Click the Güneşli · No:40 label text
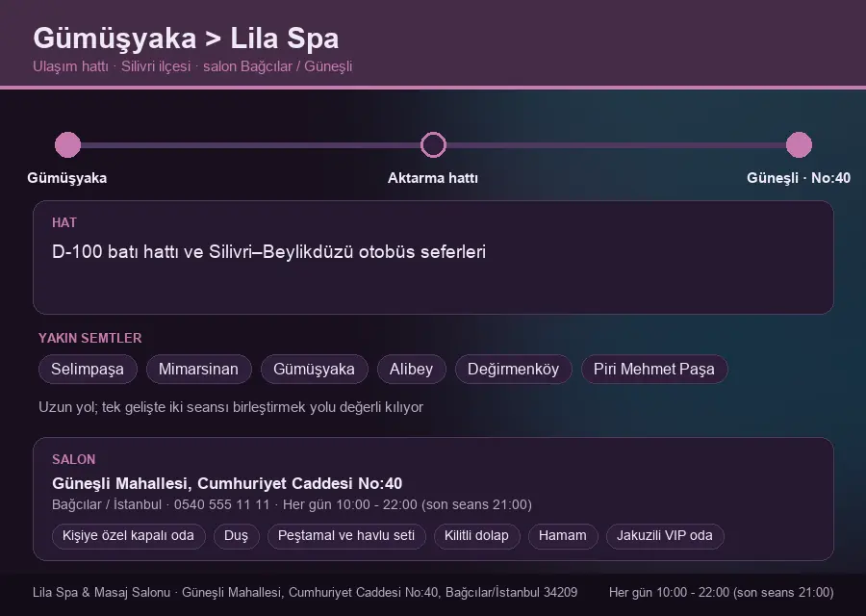866x616 pixels. tap(799, 178)
